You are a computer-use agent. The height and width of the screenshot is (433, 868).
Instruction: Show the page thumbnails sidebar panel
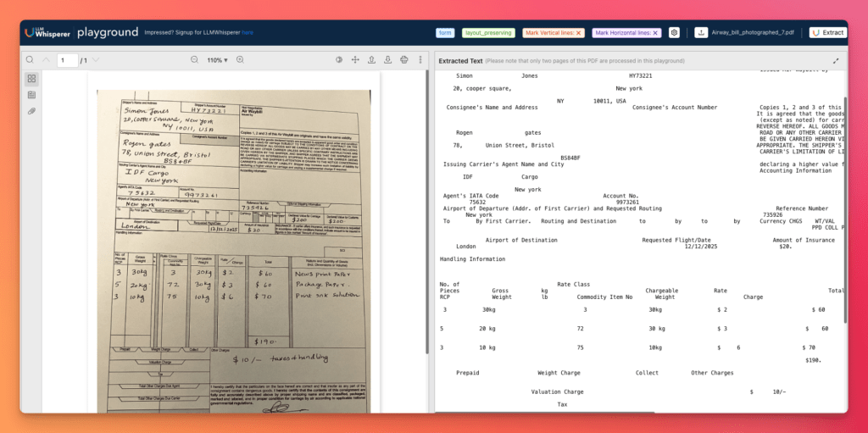click(31, 79)
